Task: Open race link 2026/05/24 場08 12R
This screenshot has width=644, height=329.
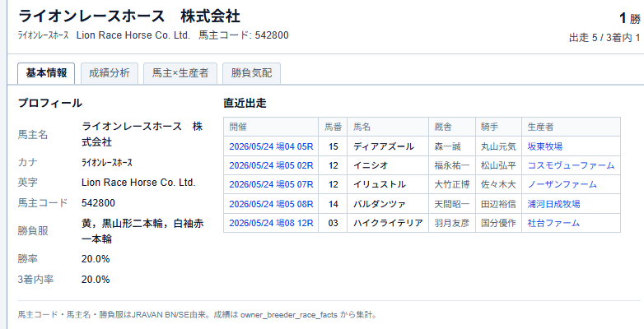Action: [271, 223]
